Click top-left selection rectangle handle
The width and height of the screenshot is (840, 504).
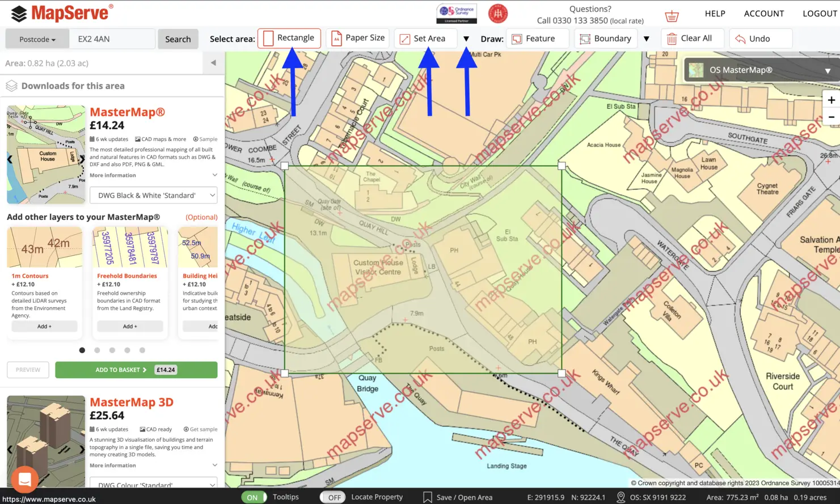(285, 166)
